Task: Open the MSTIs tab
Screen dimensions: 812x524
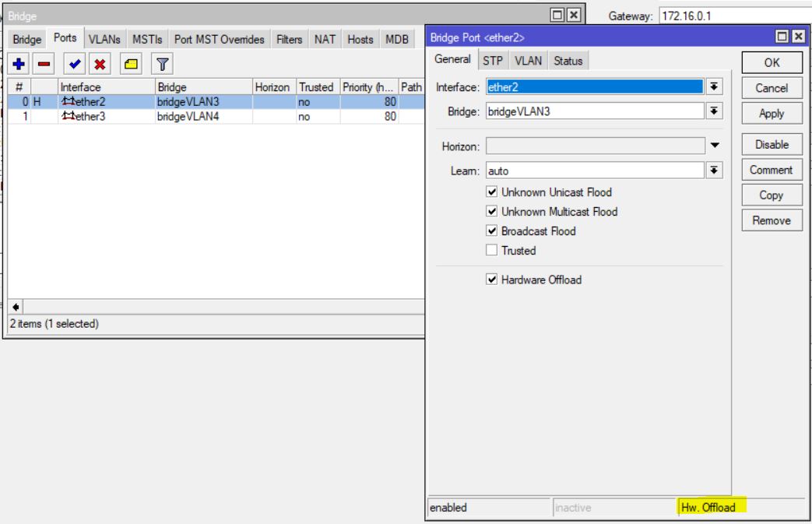Action: 147,40
